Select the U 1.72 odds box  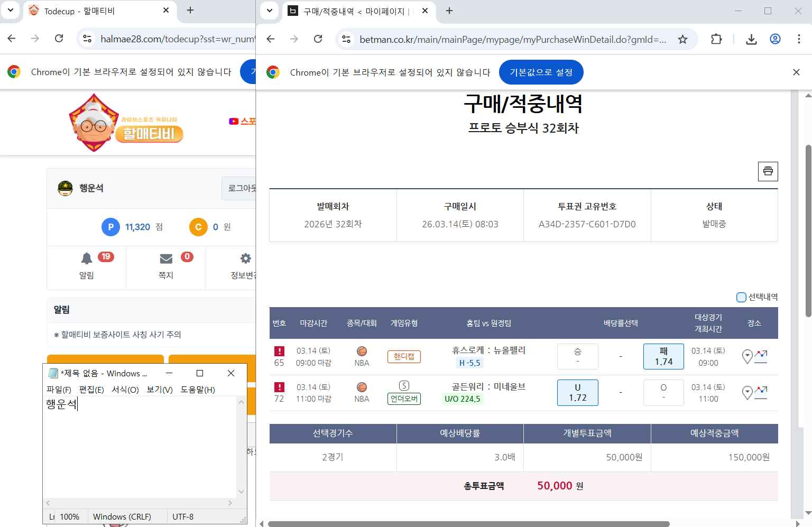[x=577, y=393]
